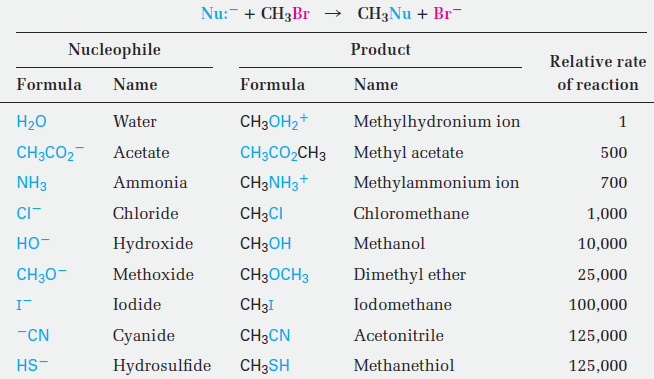Screen dimensions: 654x379
Task: Select the Product column group header
Action: [x=380, y=50]
